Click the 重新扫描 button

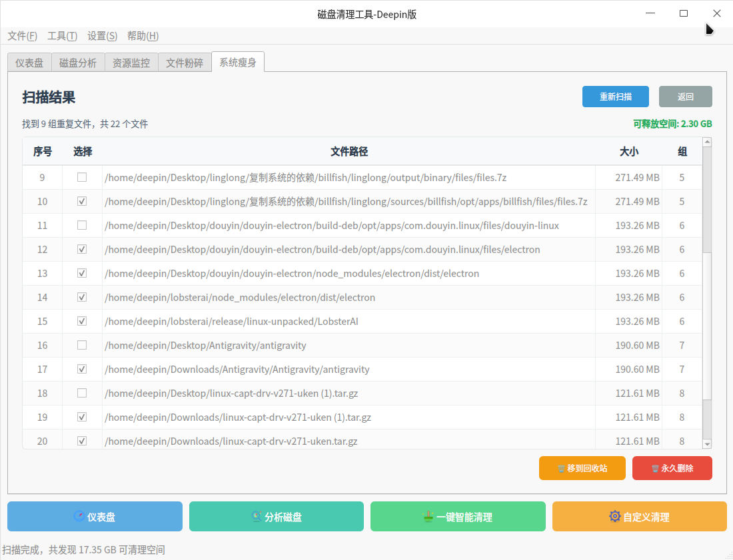tap(616, 97)
